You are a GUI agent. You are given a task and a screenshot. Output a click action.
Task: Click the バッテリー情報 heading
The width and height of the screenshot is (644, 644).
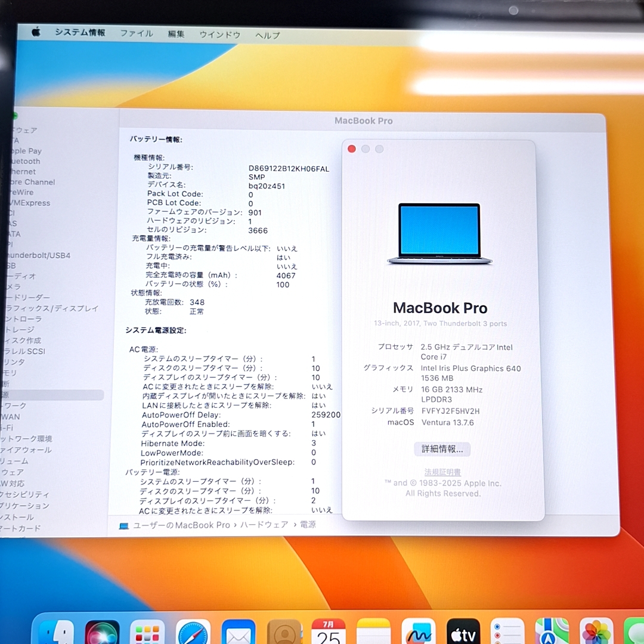click(156, 140)
